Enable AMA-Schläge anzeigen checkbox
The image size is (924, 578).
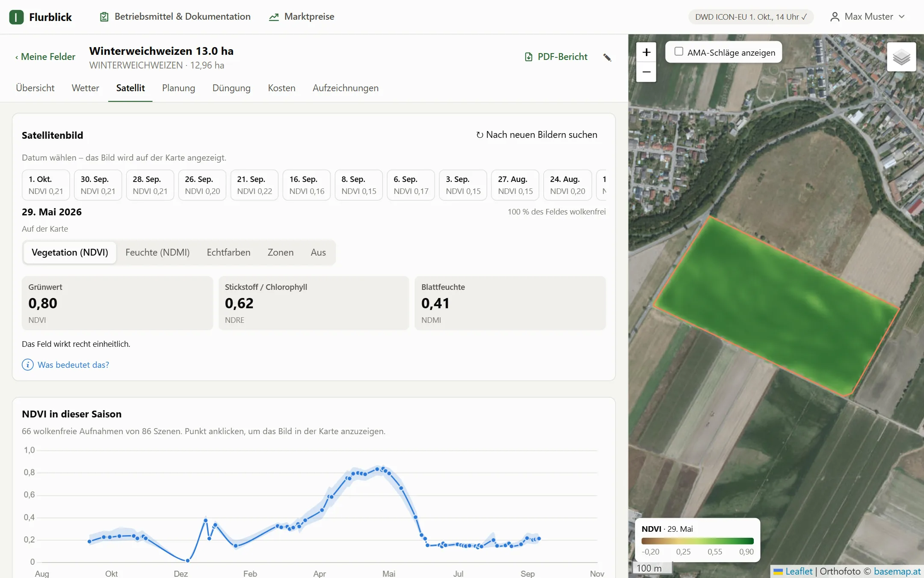point(678,51)
